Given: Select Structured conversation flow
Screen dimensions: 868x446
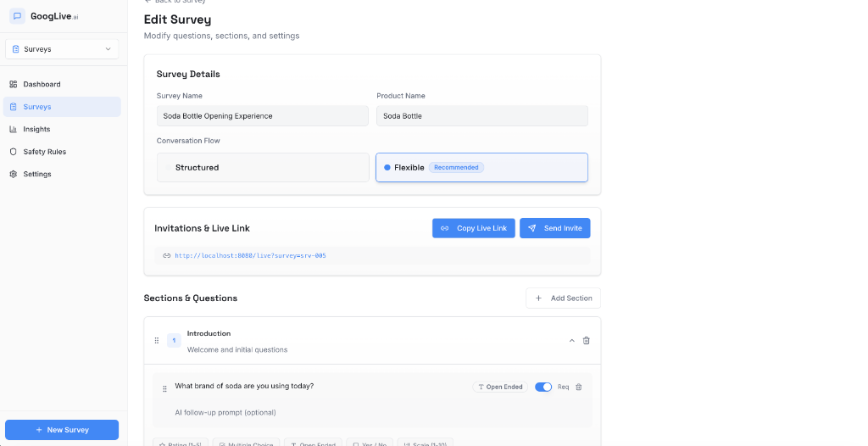Looking at the screenshot, I should [263, 167].
